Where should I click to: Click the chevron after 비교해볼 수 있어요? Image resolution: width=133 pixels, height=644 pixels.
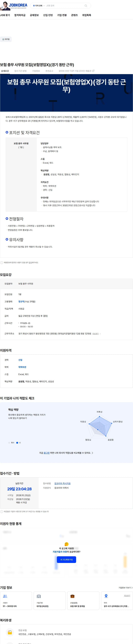92,453
